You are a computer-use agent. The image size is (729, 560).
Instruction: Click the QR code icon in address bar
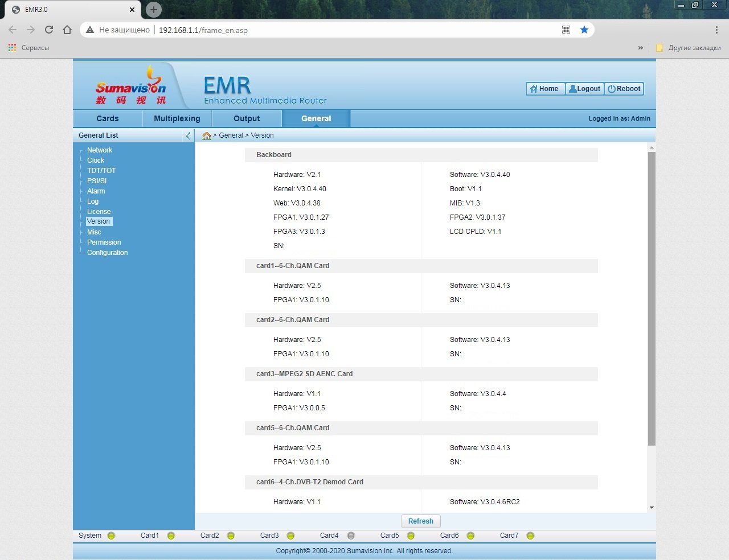(x=566, y=30)
